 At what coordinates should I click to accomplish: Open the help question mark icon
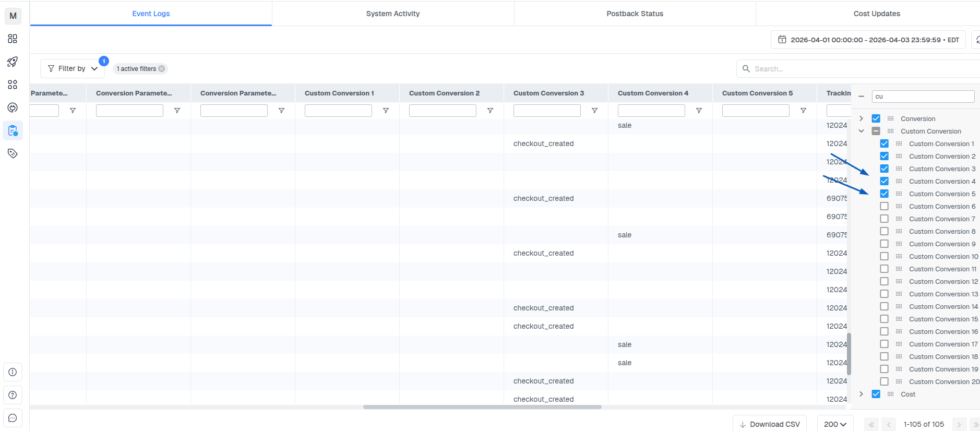click(13, 395)
